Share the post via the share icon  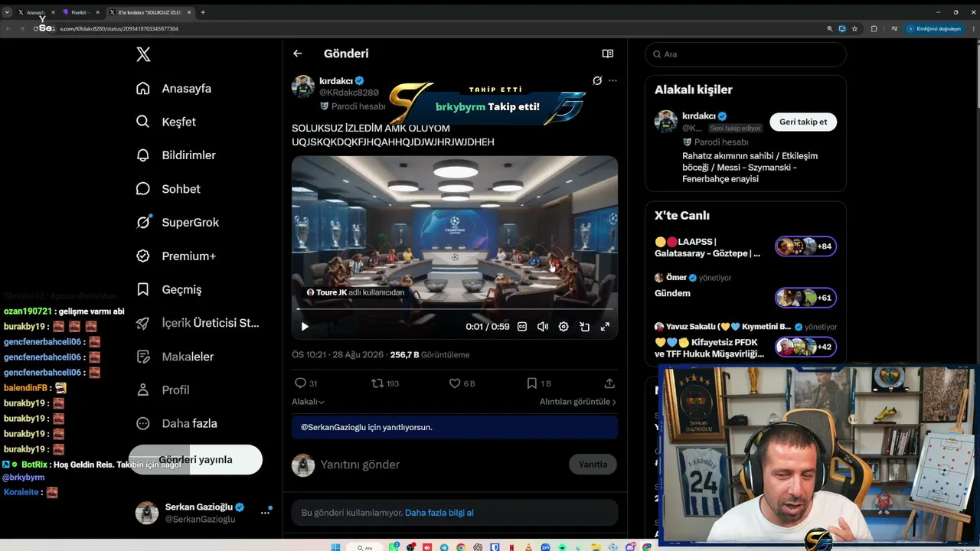click(x=609, y=383)
